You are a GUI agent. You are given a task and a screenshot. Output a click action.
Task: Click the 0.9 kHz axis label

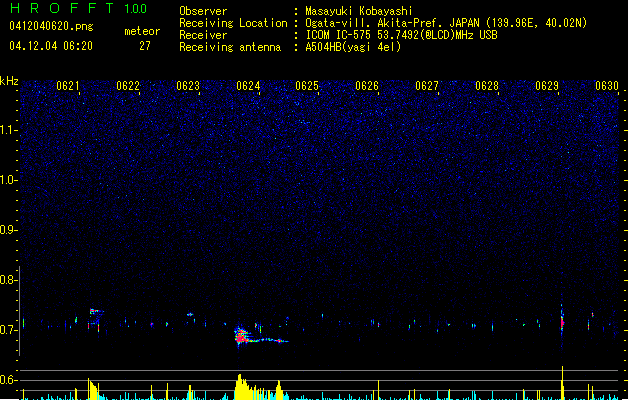pos(8,230)
